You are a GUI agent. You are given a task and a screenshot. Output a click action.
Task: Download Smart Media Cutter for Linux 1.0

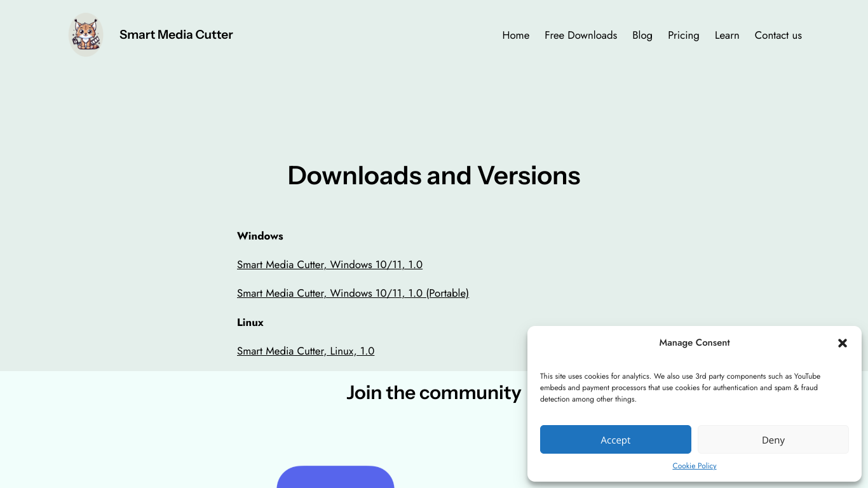coord(306,351)
